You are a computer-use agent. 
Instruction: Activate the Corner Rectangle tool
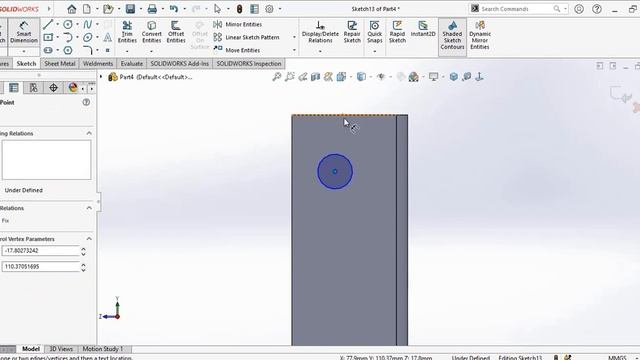point(48,38)
